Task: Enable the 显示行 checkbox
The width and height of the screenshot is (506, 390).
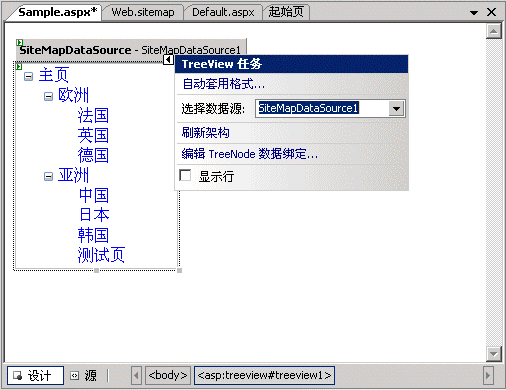Action: [185, 175]
